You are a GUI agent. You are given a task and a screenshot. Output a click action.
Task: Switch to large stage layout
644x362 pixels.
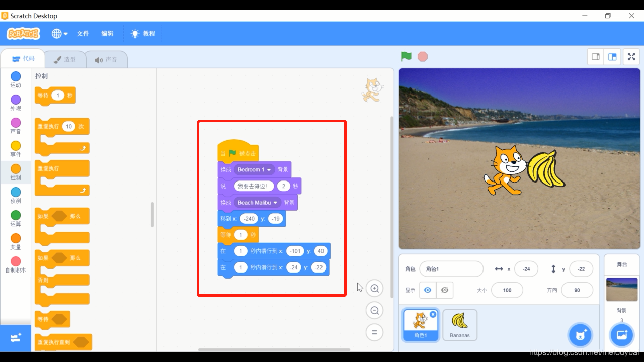(612, 57)
